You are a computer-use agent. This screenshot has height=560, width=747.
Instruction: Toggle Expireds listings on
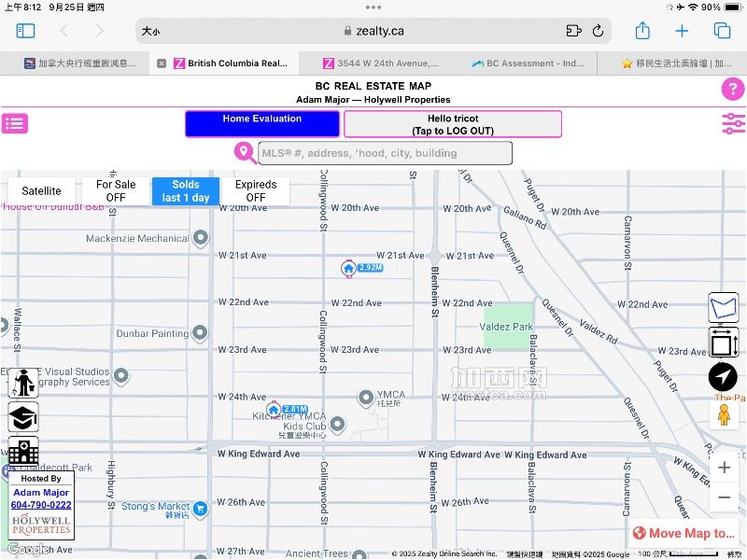click(x=256, y=191)
